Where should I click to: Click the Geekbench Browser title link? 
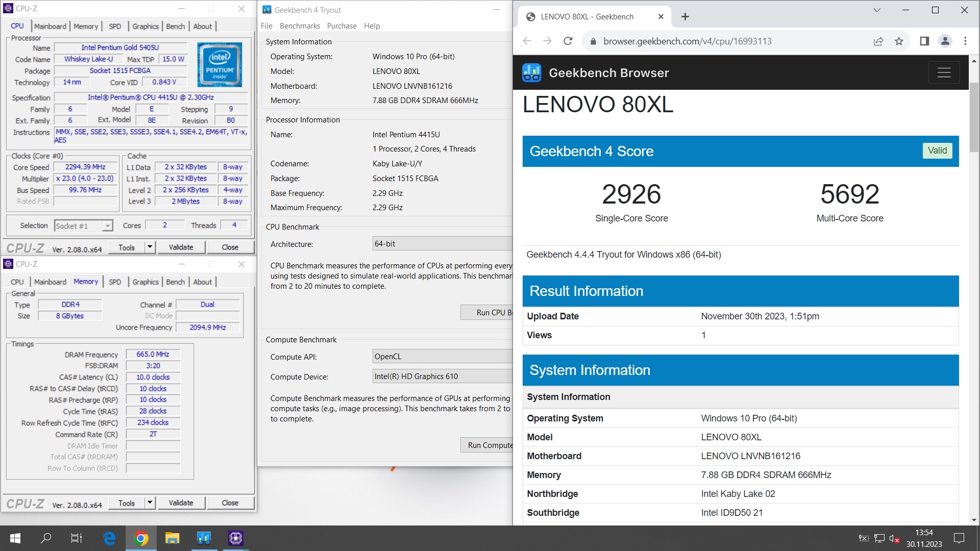[x=608, y=73]
